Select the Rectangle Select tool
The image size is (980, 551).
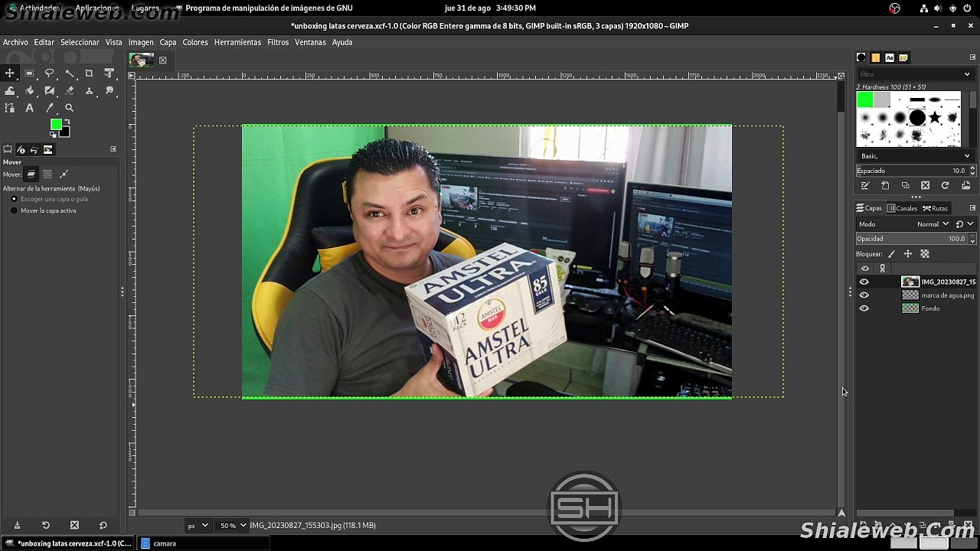click(x=30, y=73)
